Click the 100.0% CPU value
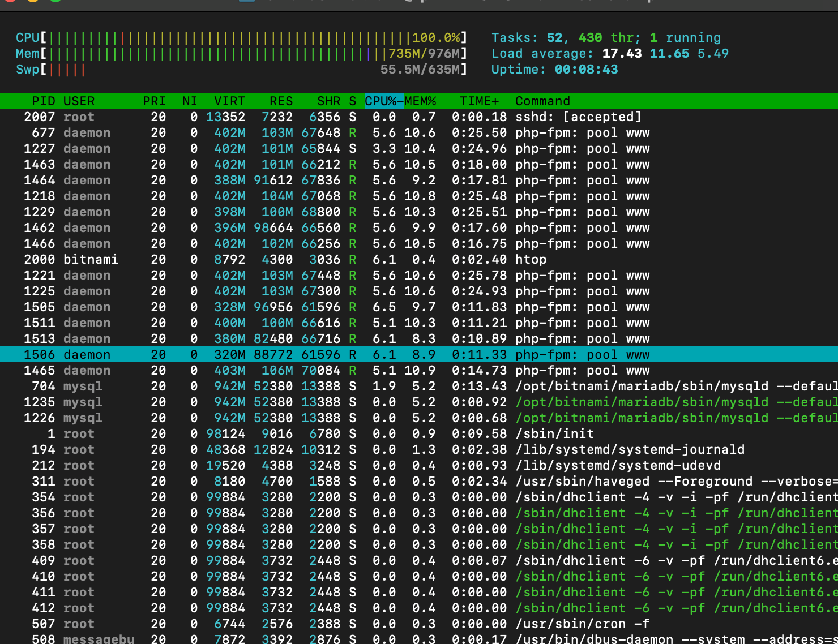This screenshot has width=838, height=644. coord(436,38)
